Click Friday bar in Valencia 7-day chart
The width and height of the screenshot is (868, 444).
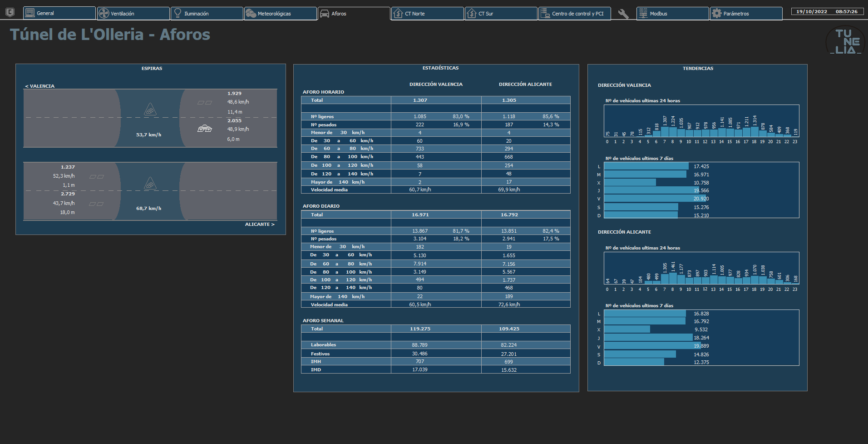[x=656, y=199]
